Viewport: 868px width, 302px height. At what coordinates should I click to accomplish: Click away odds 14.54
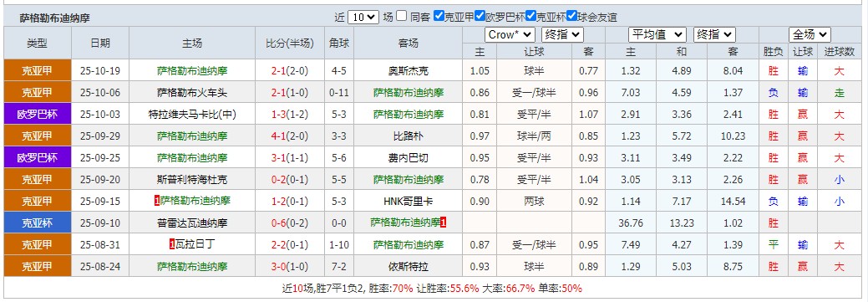coord(733,201)
